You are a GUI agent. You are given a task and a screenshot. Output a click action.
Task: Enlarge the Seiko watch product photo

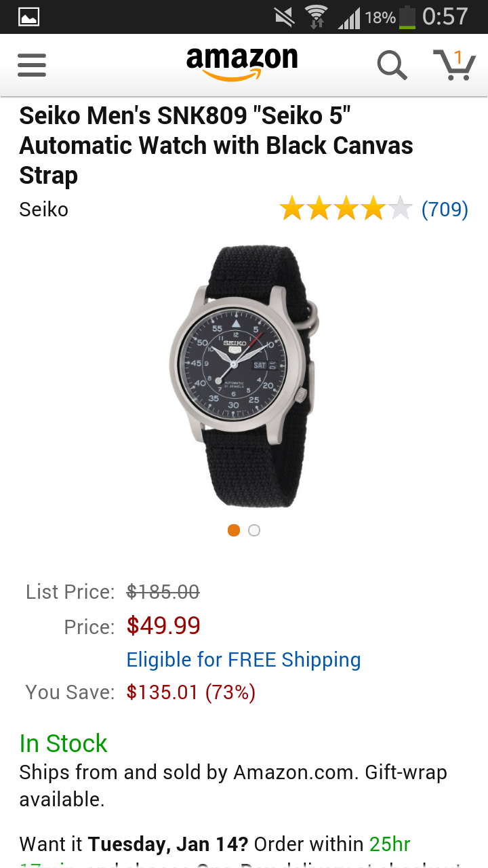243,376
